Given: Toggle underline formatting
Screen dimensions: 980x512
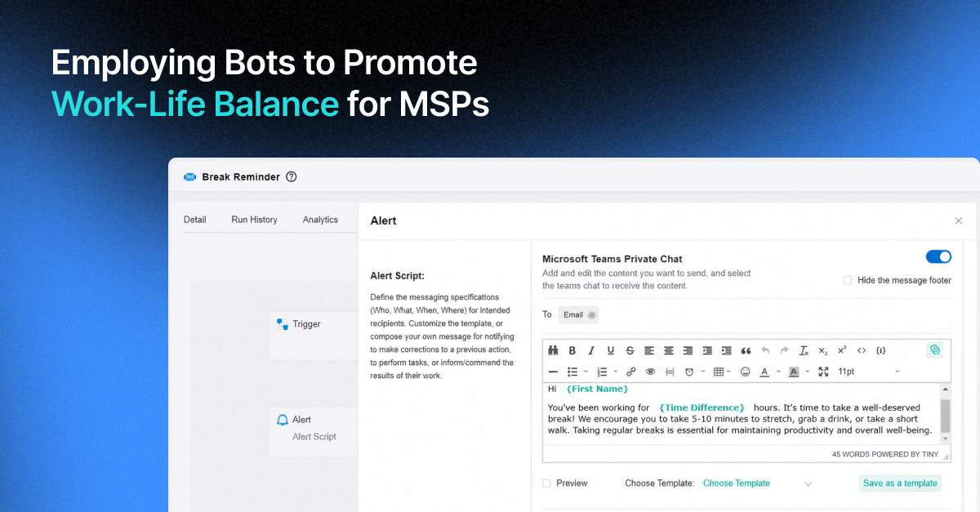Looking at the screenshot, I should 610,350.
